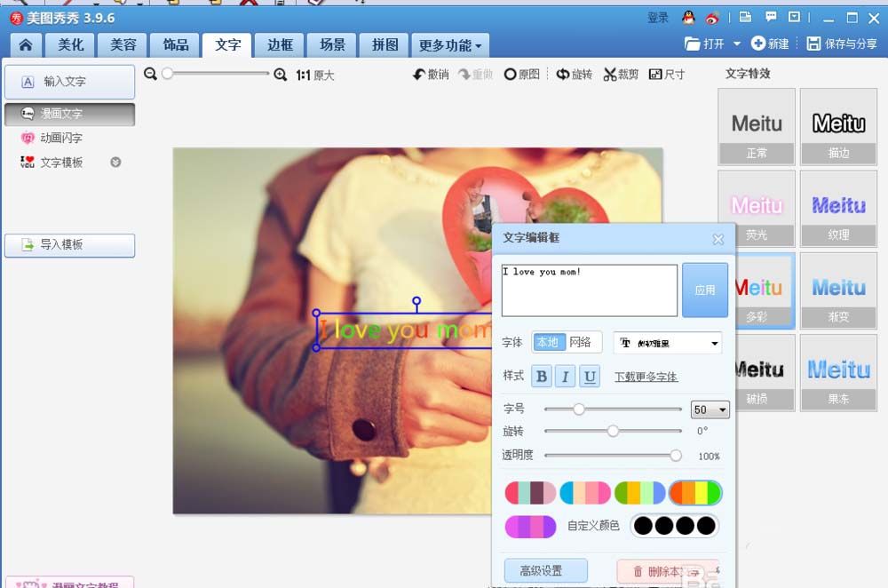888x588 pixels.
Task: Choose the orange-yellow-green color preset
Action: pos(695,493)
